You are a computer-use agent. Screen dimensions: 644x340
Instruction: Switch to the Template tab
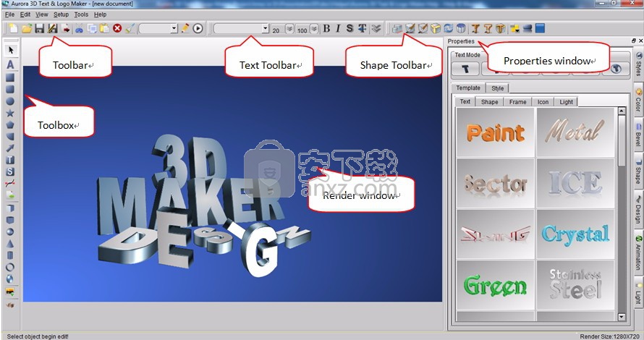[x=467, y=88]
